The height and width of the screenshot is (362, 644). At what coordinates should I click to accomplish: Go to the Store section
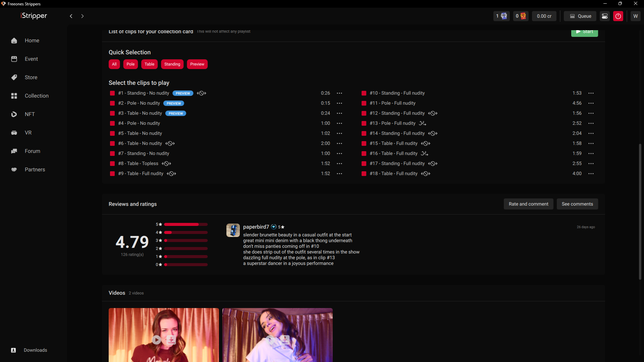(x=31, y=77)
